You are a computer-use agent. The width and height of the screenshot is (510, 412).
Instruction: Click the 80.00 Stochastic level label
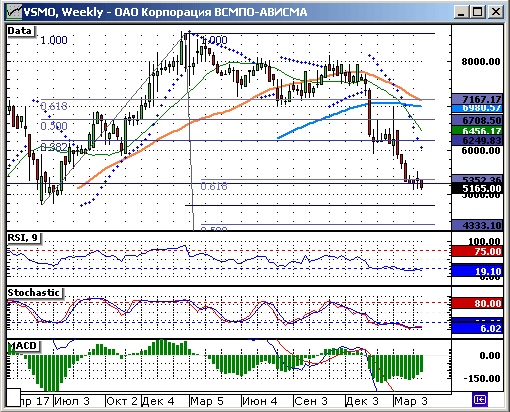(x=477, y=303)
